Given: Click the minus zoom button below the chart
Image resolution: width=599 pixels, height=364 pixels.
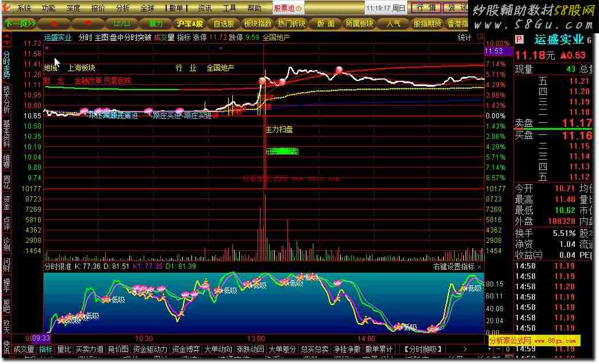Looking at the screenshot, I should 498,348.
